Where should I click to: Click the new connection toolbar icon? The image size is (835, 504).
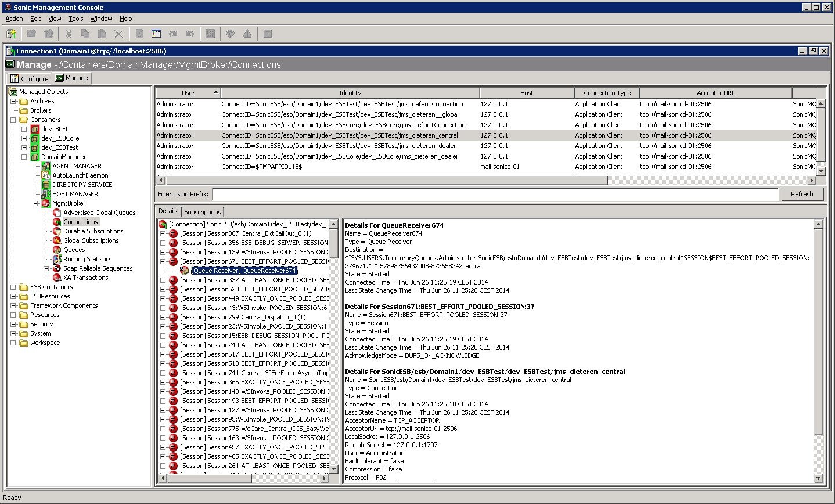[11, 34]
